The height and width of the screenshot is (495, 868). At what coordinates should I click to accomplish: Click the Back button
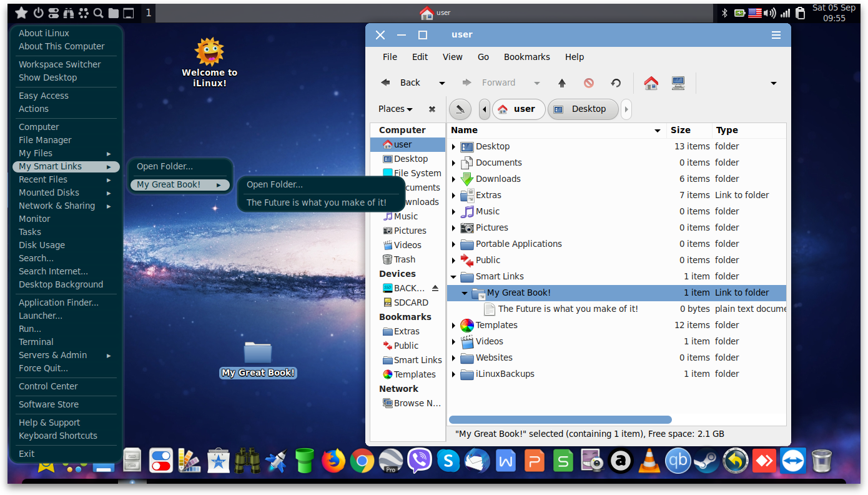tap(403, 82)
